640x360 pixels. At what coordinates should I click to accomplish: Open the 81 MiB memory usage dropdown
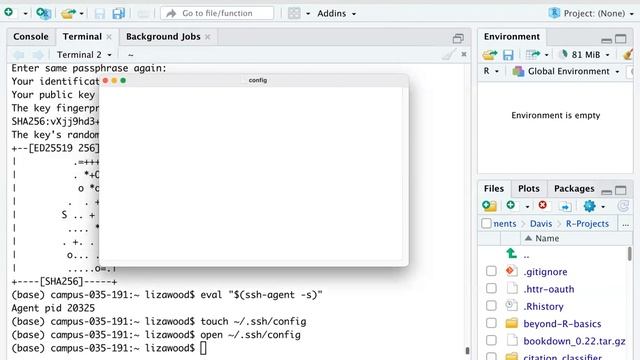point(586,54)
